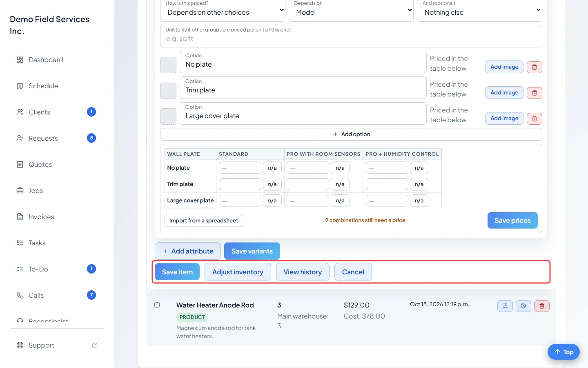Click the Tasks list icon
Image resolution: width=588 pixels, height=368 pixels.
tap(20, 243)
